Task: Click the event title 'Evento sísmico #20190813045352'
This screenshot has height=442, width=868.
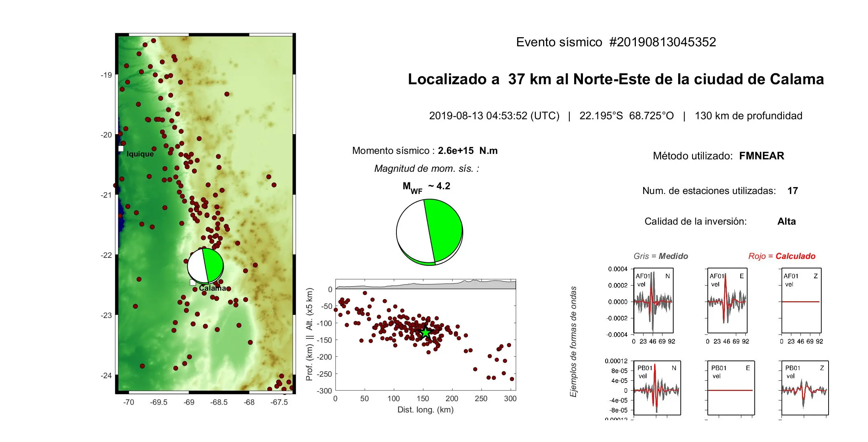Action: [x=616, y=42]
